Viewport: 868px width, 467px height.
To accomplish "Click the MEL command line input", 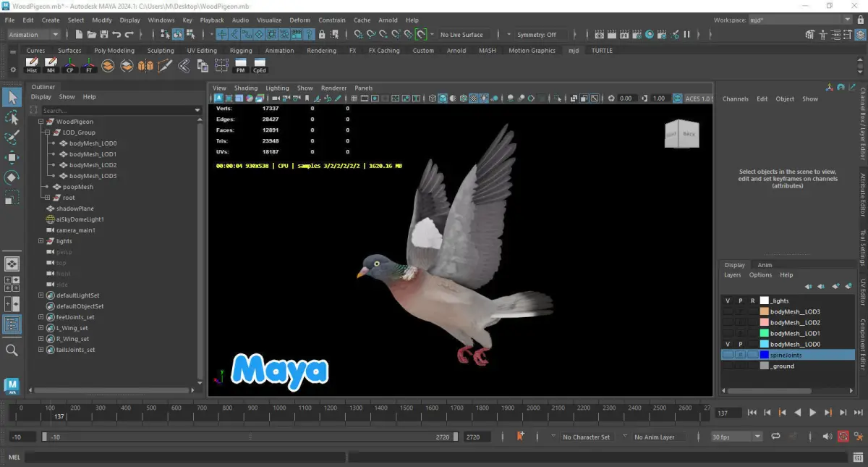I will coord(184,458).
